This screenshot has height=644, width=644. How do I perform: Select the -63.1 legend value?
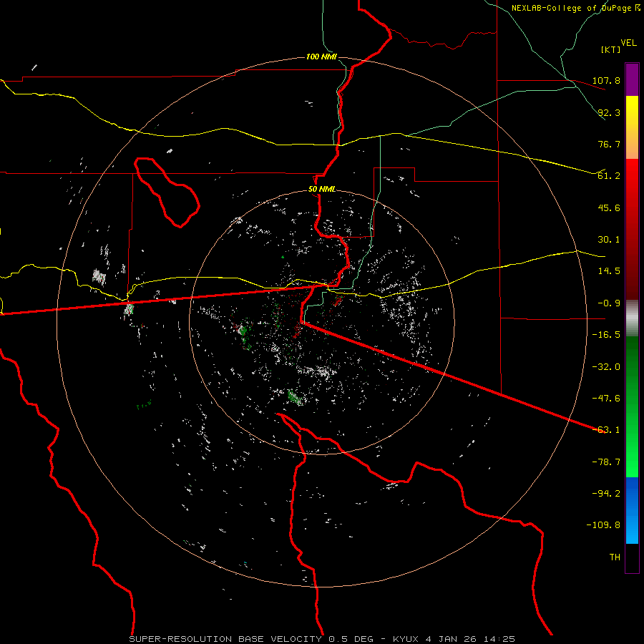pos(606,430)
